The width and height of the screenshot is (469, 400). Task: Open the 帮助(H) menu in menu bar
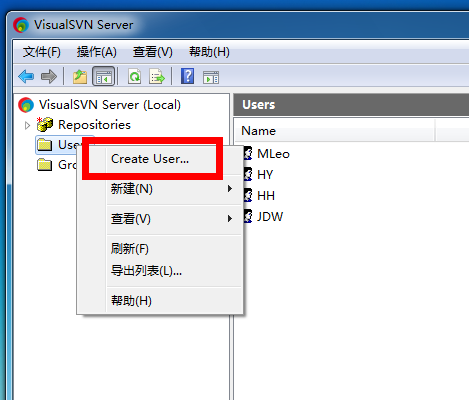point(209,52)
